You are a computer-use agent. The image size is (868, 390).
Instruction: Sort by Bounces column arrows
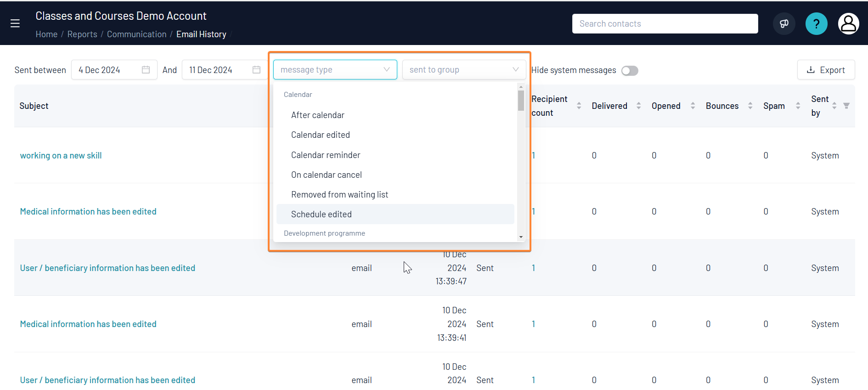750,106
